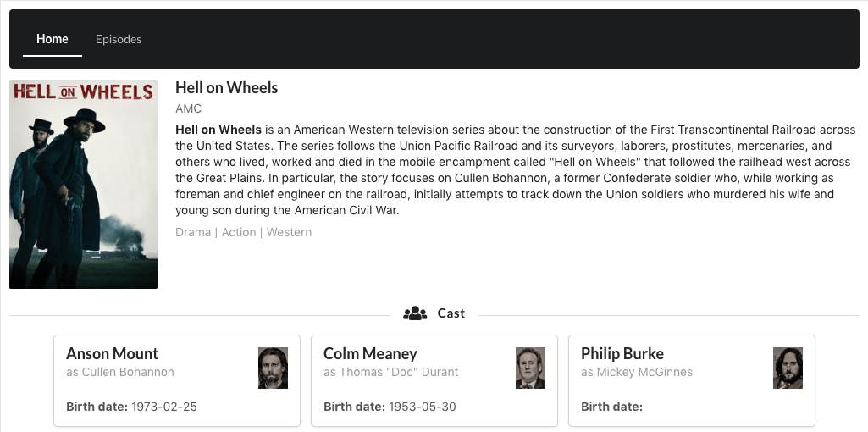Image resolution: width=868 pixels, height=432 pixels.
Task: Click the Hell on Wheels title heading
Action: point(226,88)
